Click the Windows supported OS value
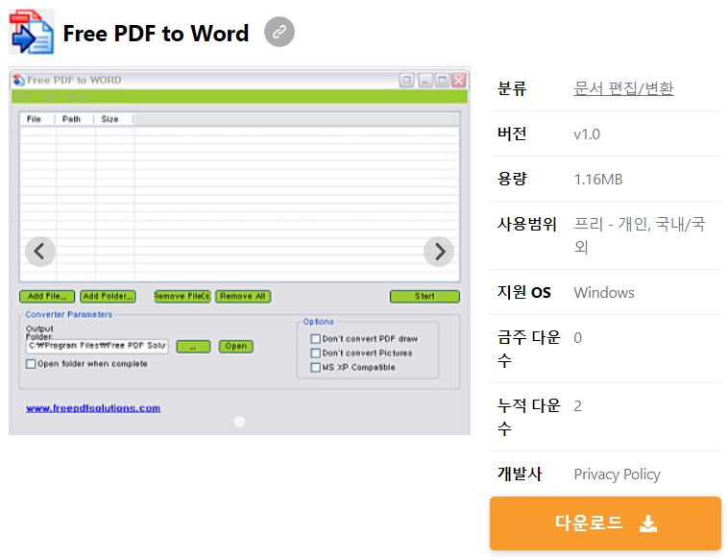The height and width of the screenshot is (560, 728). (x=604, y=293)
